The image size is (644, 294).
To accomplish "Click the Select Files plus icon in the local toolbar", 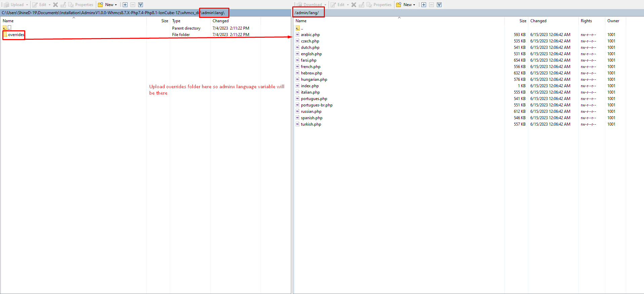I will [125, 5].
